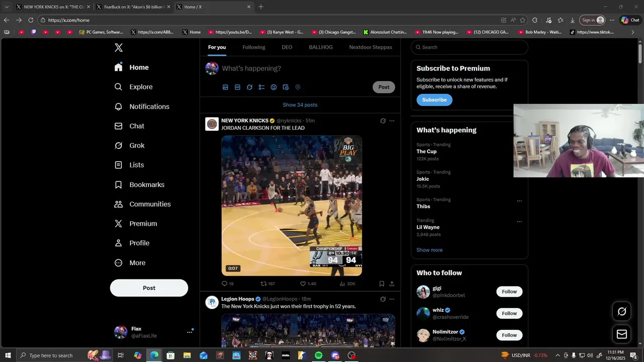Open the poll creation icon
Screen dimensions: 644x362
pyautogui.click(x=262, y=87)
